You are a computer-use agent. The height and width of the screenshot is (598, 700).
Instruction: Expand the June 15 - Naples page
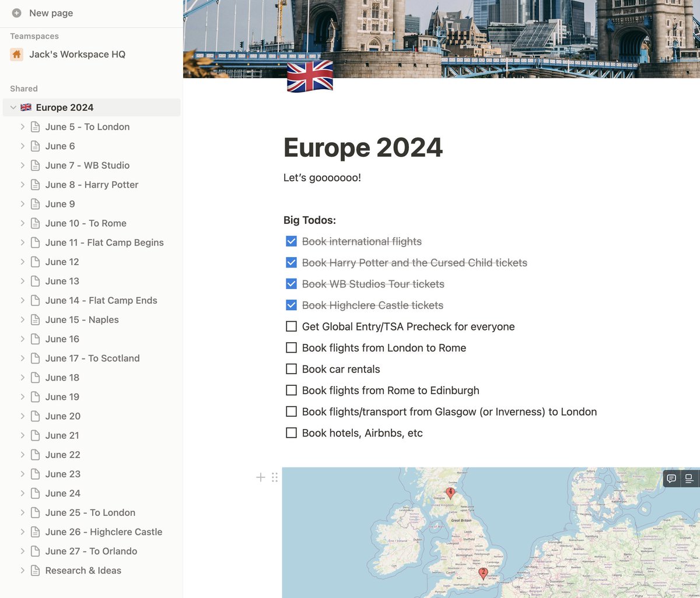[22, 319]
